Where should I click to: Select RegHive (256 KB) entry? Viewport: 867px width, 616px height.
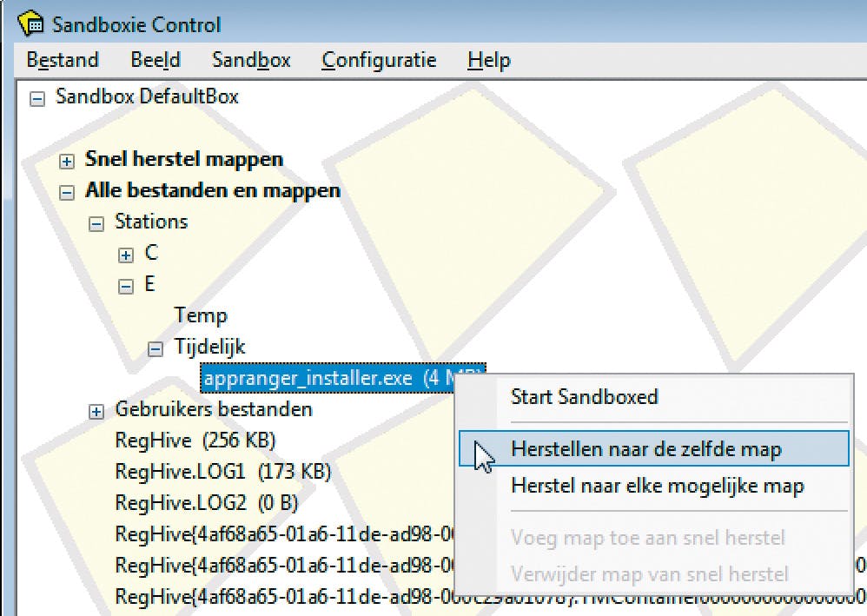(x=195, y=440)
